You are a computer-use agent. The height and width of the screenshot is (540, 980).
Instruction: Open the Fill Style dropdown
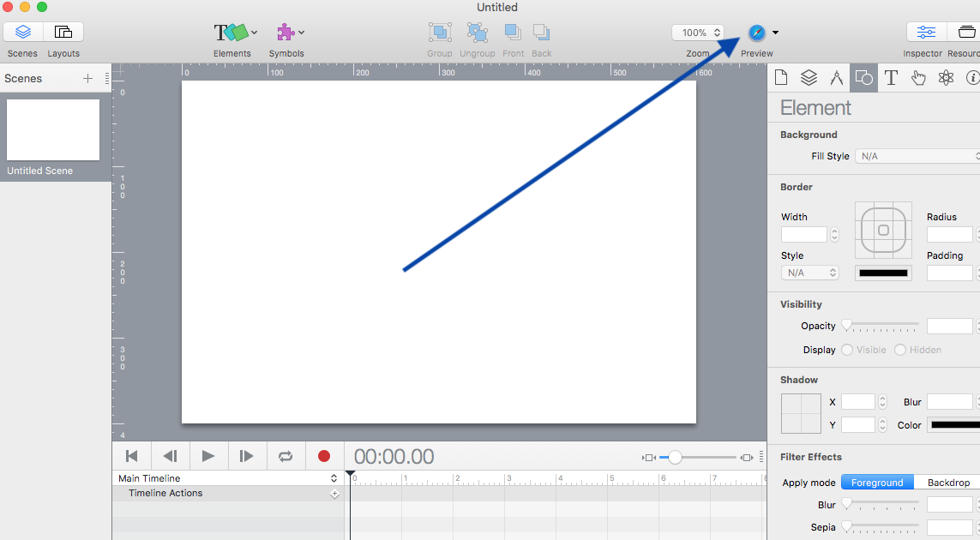[x=917, y=156]
